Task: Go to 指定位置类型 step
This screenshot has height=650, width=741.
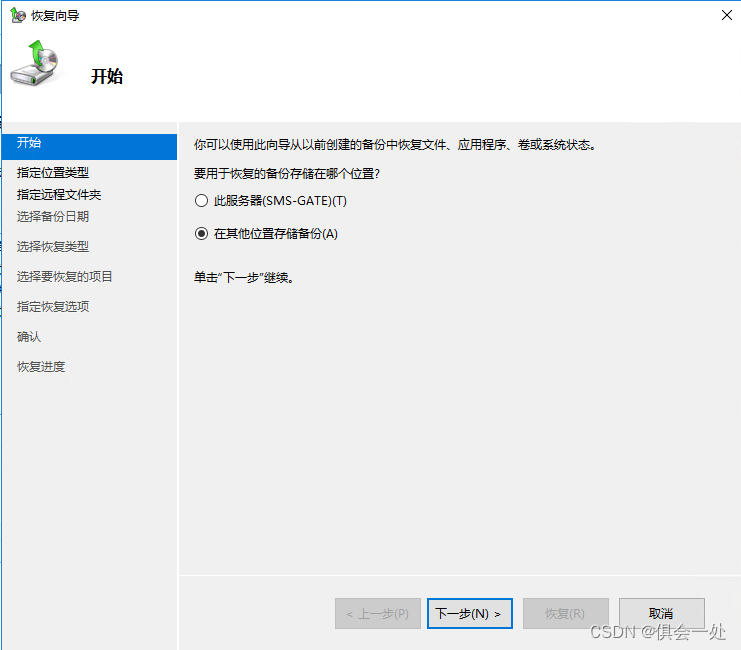Action: [53, 173]
